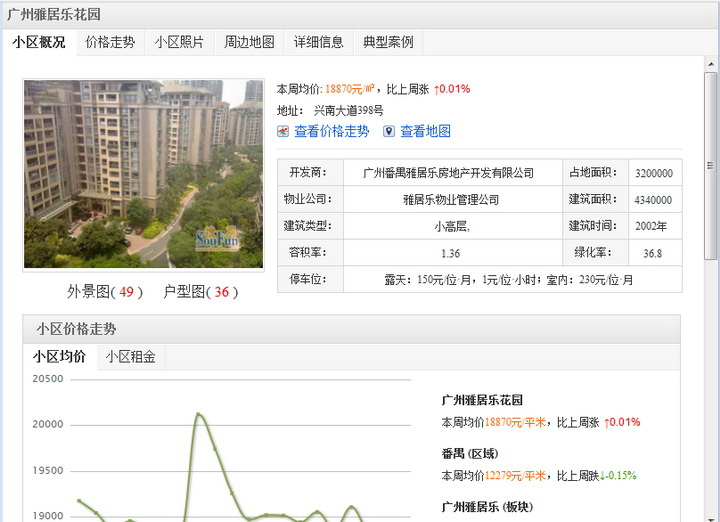Click the developer name 广州番禺雅居乐房地产开发有限公司

(448, 173)
